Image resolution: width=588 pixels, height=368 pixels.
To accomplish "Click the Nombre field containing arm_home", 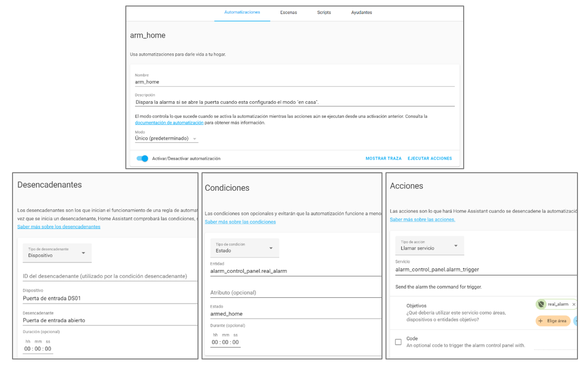I will pyautogui.click(x=294, y=82).
